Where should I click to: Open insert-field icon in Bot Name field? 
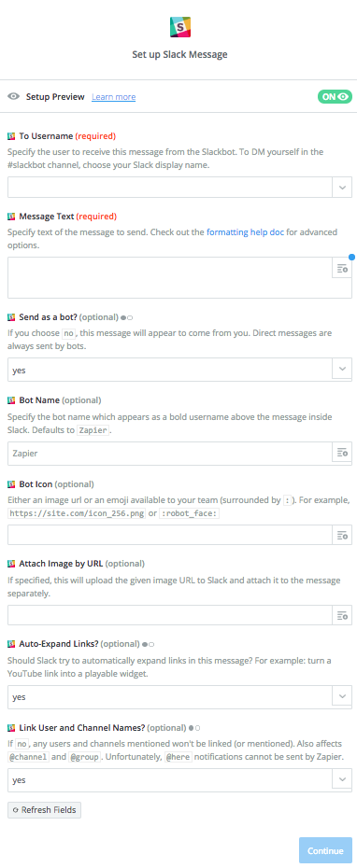[343, 454]
